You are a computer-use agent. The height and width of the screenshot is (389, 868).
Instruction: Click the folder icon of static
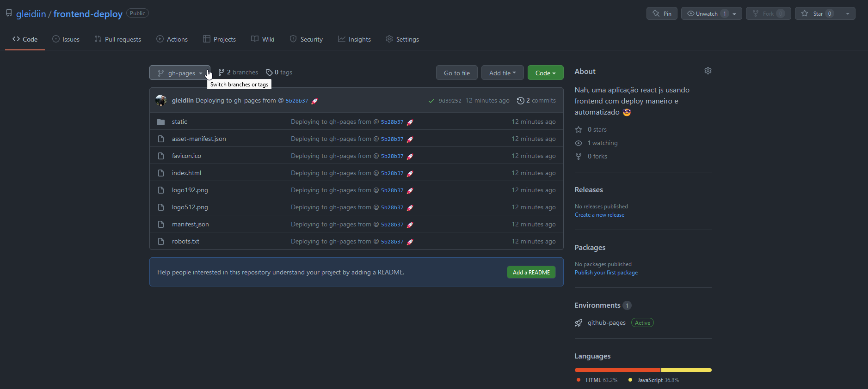161,122
